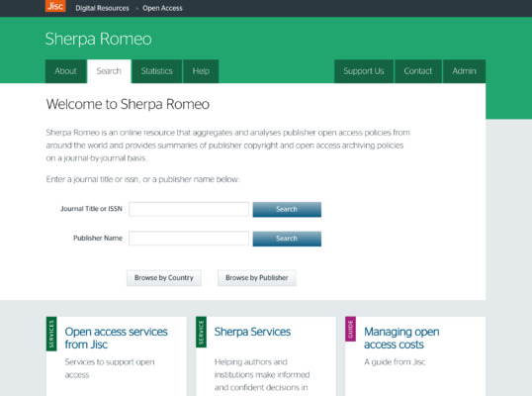Open the Open Access breadcrumb link
Screen dimensions: 532x396
(x=162, y=8)
